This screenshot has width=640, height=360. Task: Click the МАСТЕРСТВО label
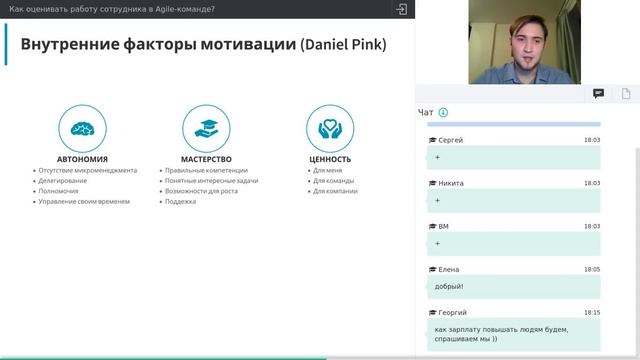point(206,159)
